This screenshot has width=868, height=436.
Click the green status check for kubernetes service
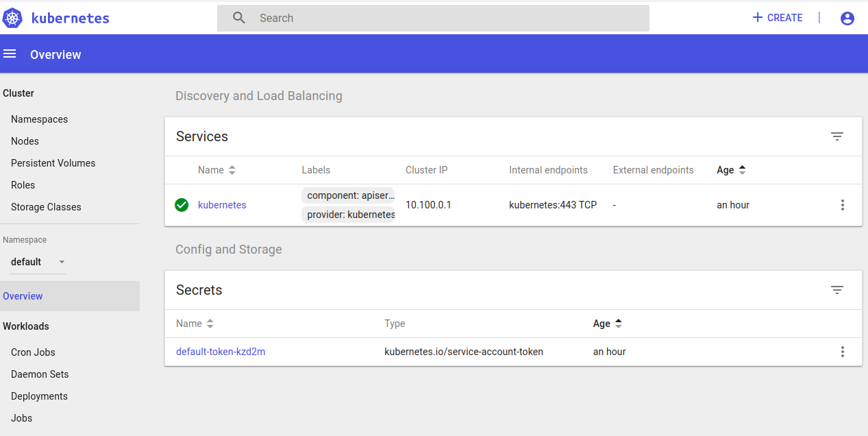click(182, 205)
